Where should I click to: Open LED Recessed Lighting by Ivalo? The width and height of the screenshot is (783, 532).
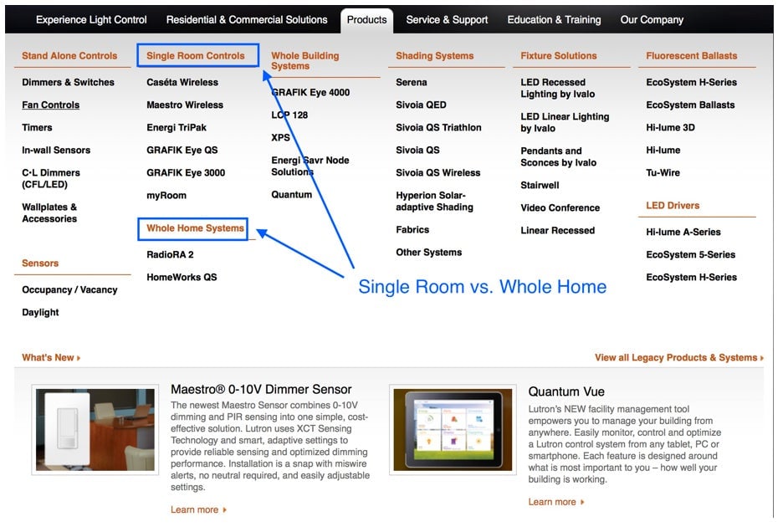(x=558, y=88)
